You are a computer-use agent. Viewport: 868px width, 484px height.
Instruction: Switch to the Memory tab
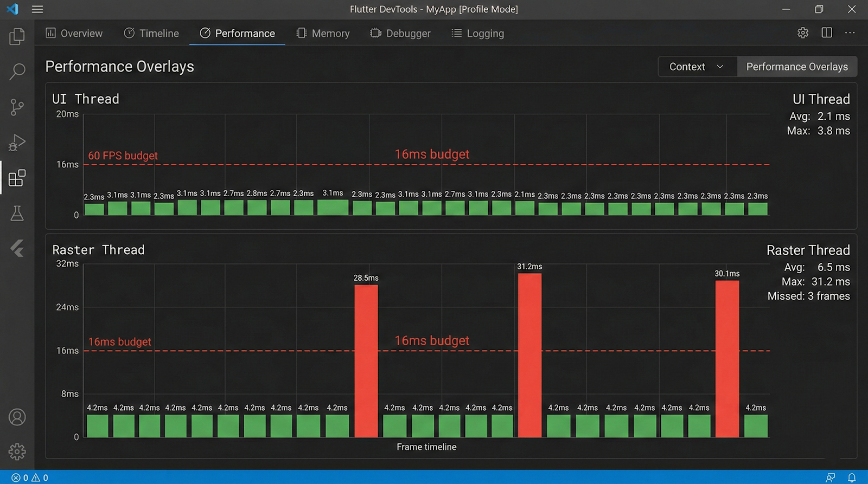(x=323, y=33)
